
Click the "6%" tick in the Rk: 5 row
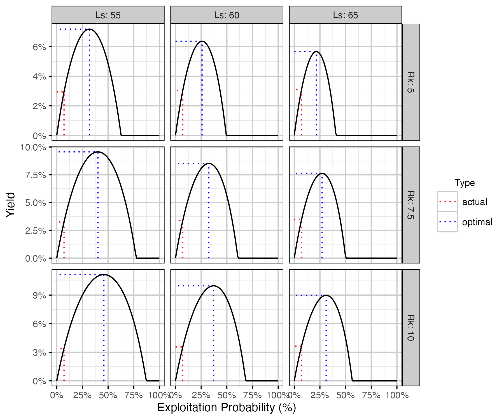tap(39, 47)
